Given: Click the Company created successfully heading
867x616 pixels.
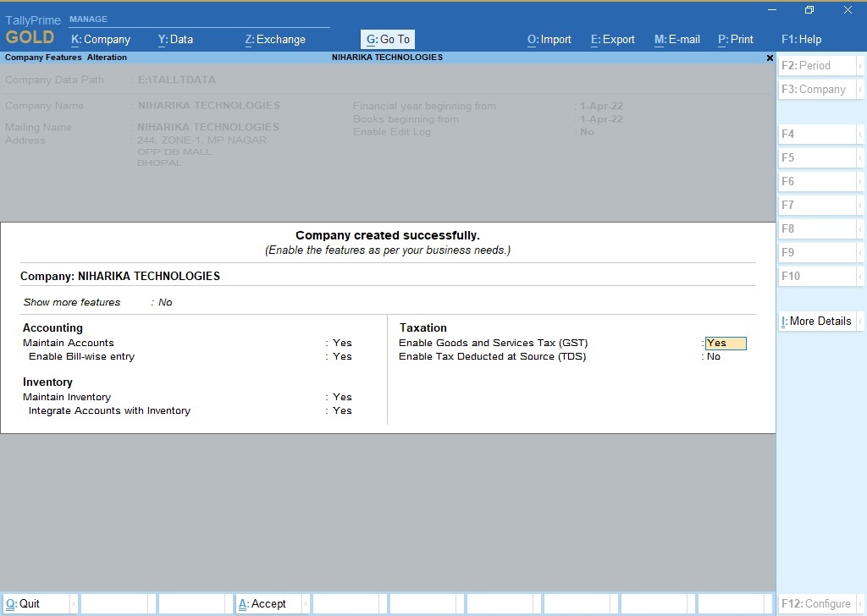Looking at the screenshot, I should 388,235.
